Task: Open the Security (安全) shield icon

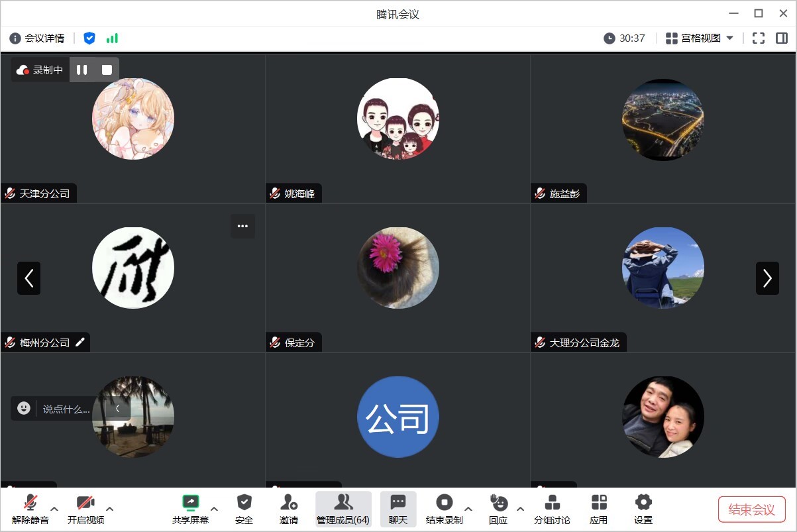Action: coord(244,509)
